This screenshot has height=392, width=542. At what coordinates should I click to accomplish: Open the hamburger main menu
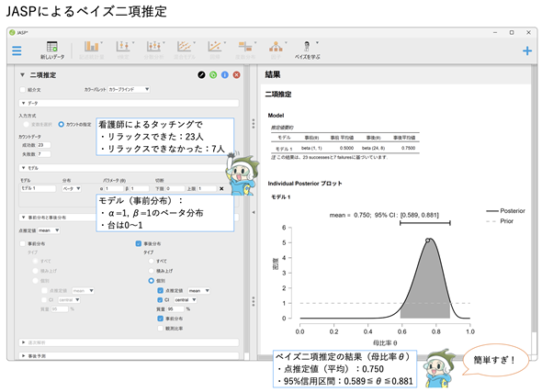[17, 50]
